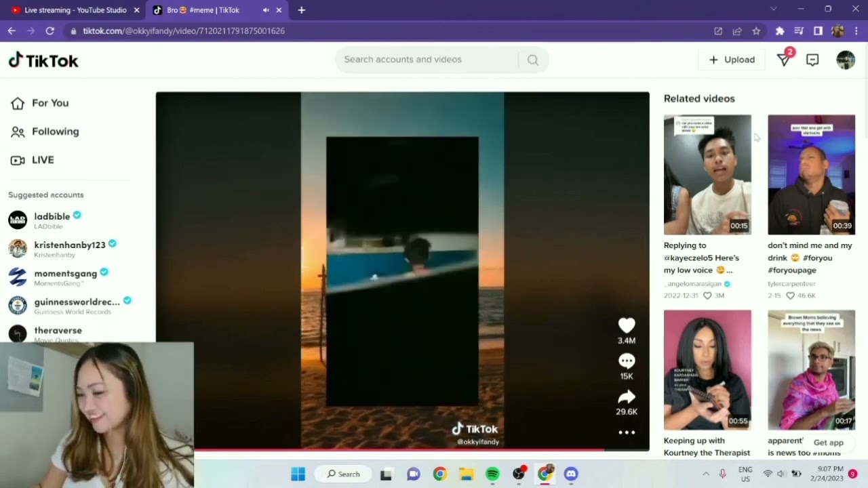Go back with Chrome back arrow

click(12, 30)
